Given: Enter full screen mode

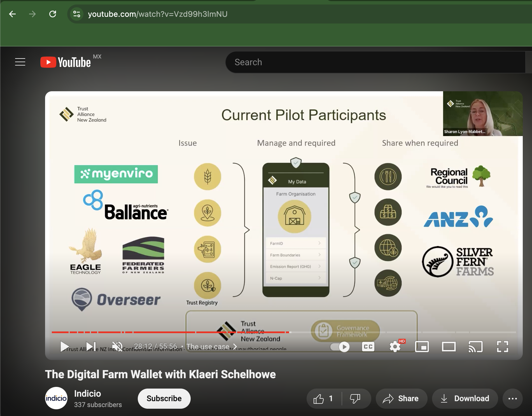Looking at the screenshot, I should pyautogui.click(x=502, y=347).
